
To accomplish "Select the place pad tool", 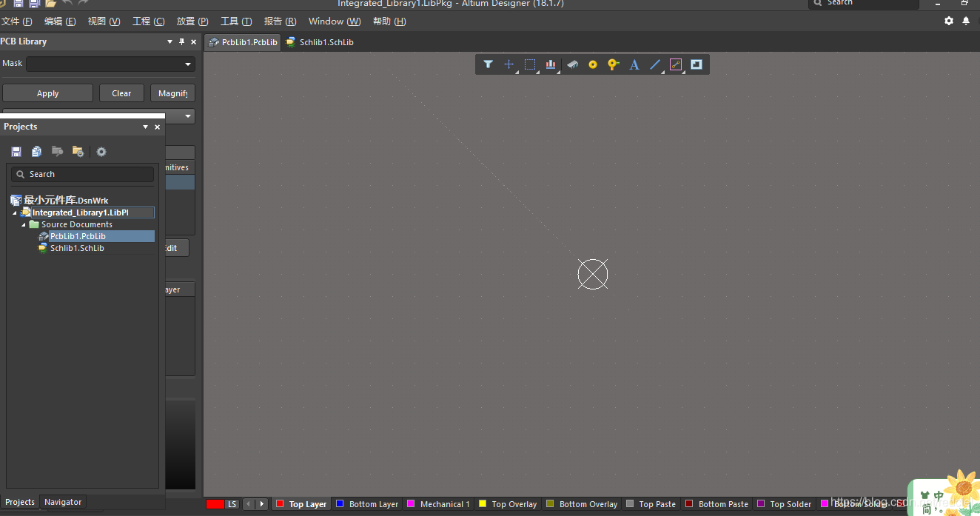I will click(593, 64).
